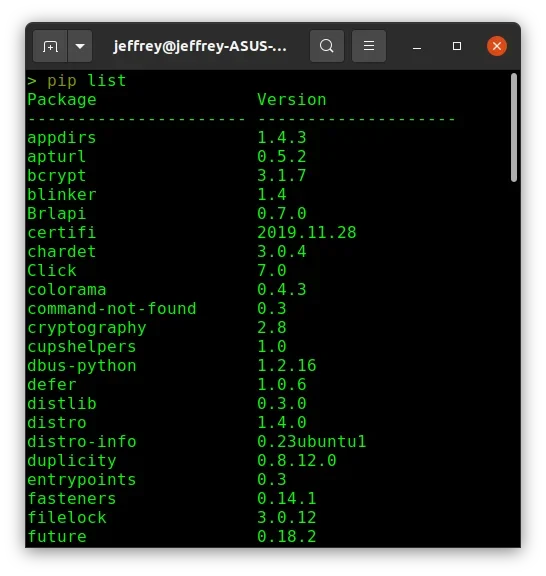The image size is (546, 576).
Task: Click version 0.4.3 of colorama
Action: 281,290
